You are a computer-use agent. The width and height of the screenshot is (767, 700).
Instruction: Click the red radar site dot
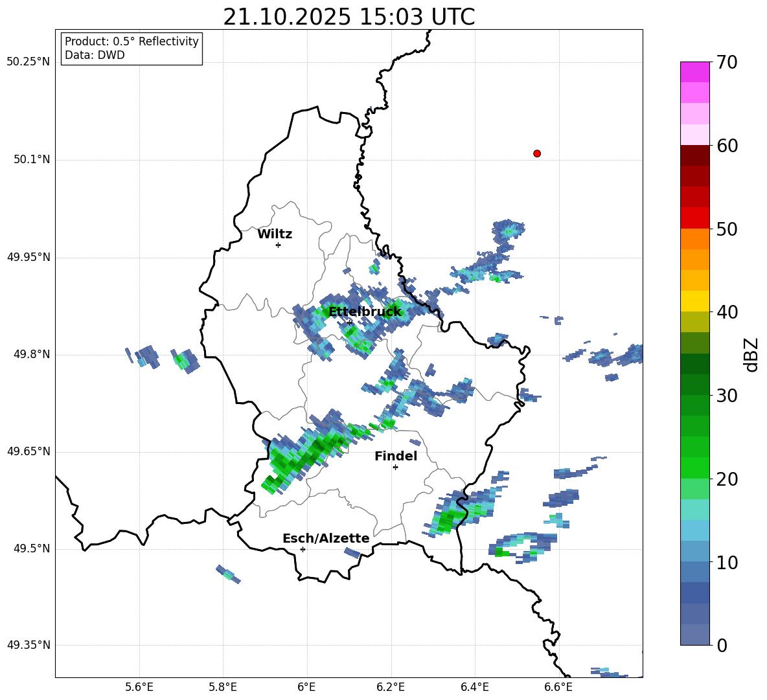(537, 153)
